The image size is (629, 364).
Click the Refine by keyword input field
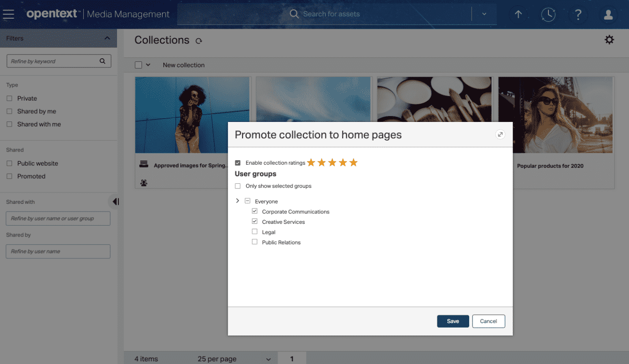[55, 61]
